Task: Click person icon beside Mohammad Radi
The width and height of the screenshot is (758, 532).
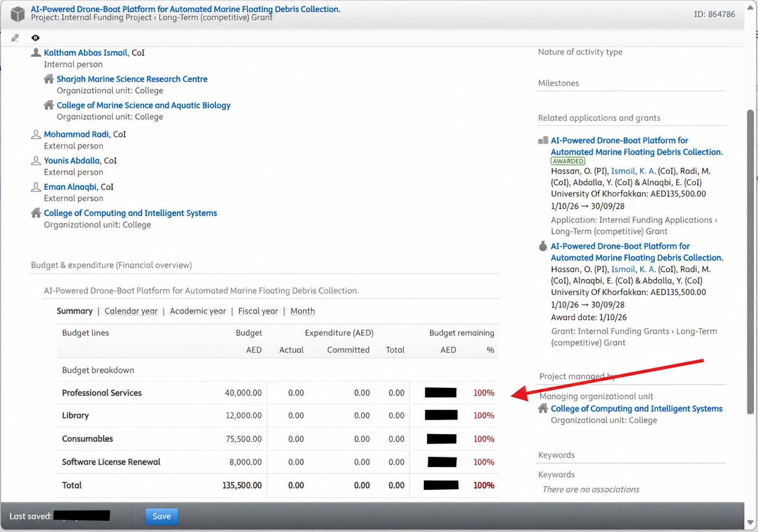Action: coord(36,134)
